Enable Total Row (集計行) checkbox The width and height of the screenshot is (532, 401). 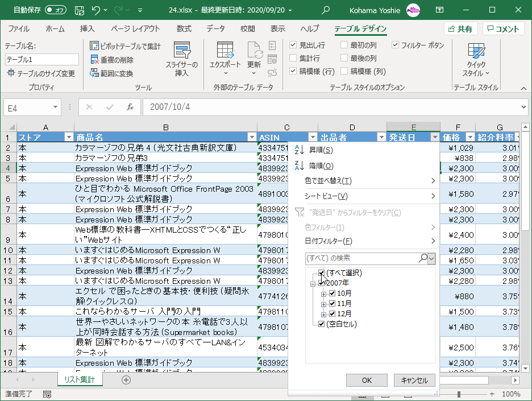point(293,57)
